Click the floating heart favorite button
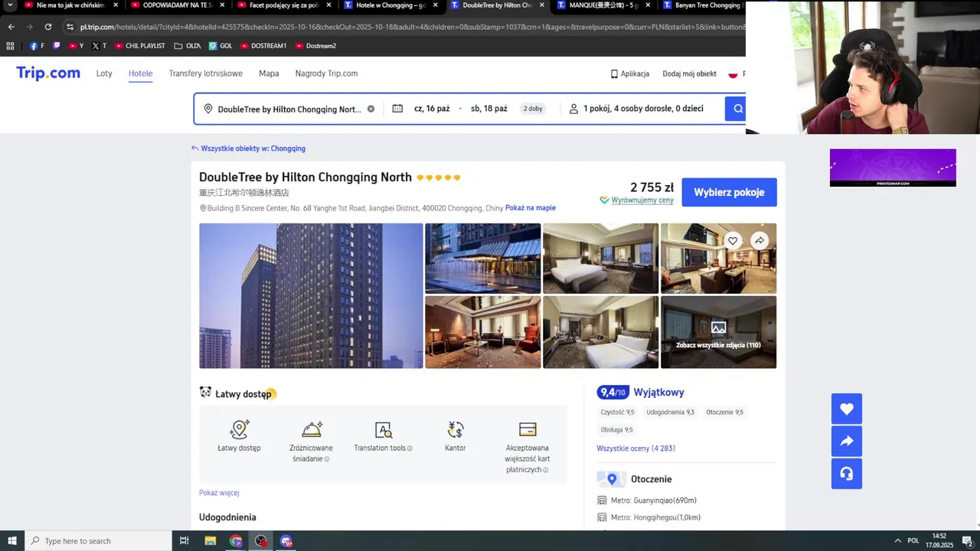Image resolution: width=980 pixels, height=551 pixels. tap(847, 409)
